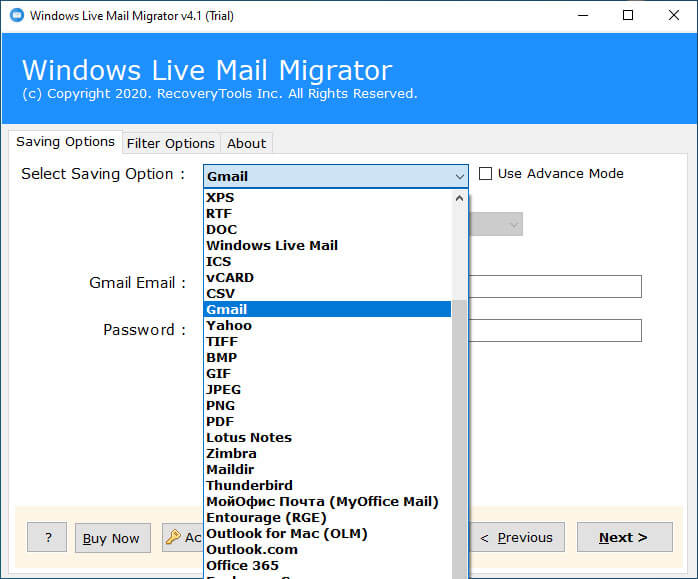Click the help question mark button
Image resolution: width=698 pixels, height=579 pixels.
coord(47,537)
